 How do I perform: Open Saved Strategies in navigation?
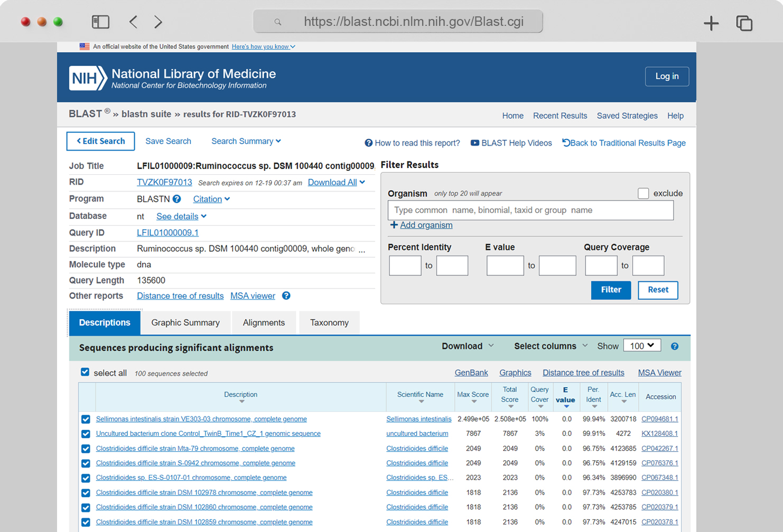pyautogui.click(x=627, y=116)
